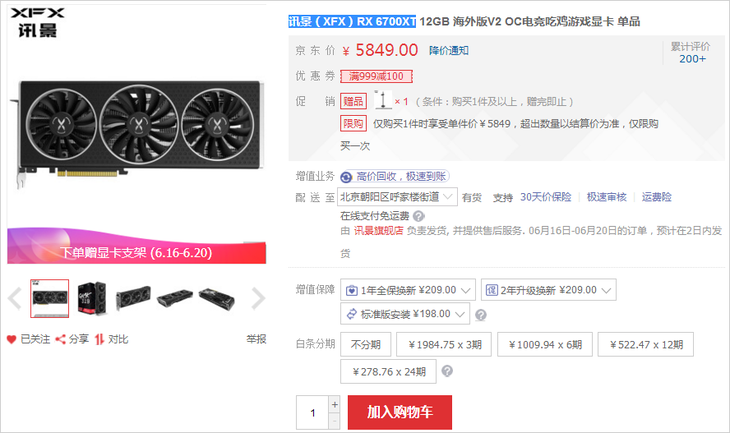Expand the 北京朝阳区呼家楼街道 delivery address dropdown
This screenshot has height=433, width=730.
(397, 197)
